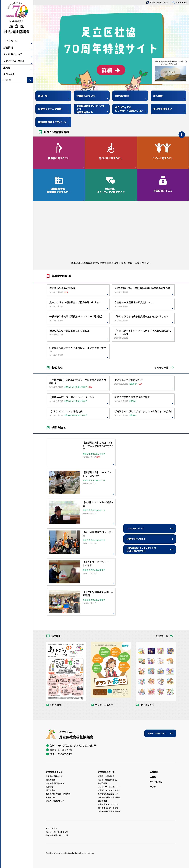Open the 窓口一覧 button
The width and height of the screenshot is (189, 868).
(x=53, y=96)
